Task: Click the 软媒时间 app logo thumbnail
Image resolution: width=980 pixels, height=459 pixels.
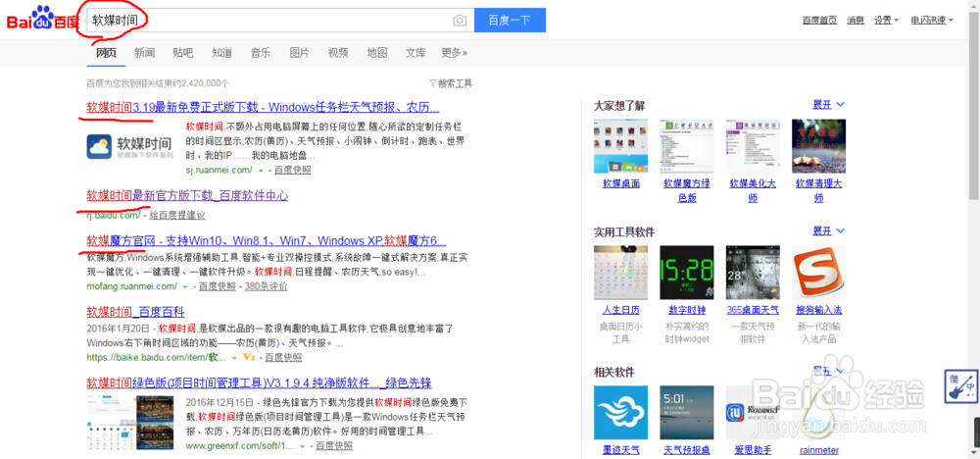Action: tap(130, 147)
